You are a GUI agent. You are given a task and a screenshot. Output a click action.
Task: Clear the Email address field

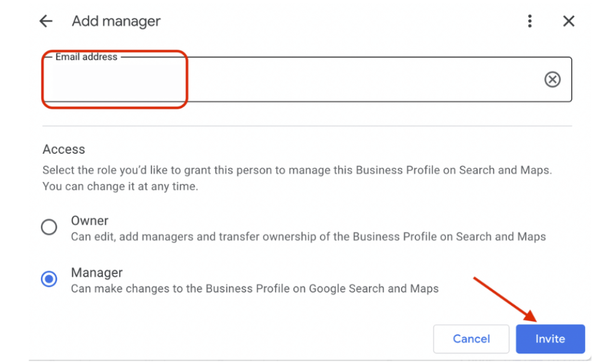click(x=552, y=79)
